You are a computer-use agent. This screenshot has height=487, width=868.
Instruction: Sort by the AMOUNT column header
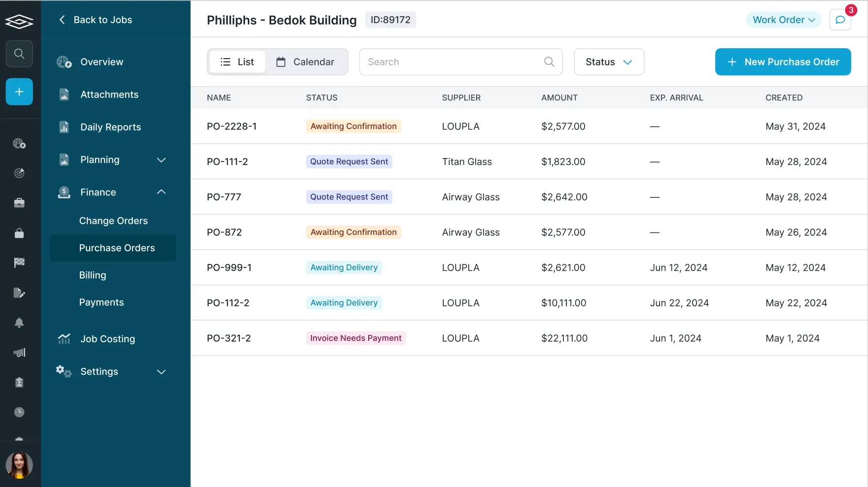559,97
